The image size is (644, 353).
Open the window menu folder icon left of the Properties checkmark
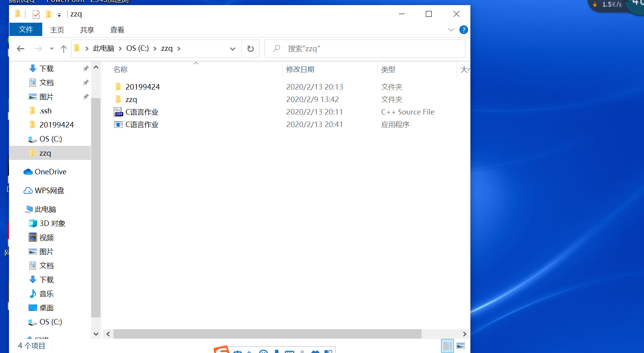(x=18, y=14)
